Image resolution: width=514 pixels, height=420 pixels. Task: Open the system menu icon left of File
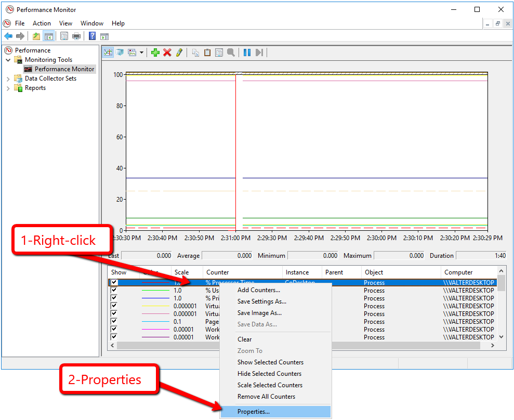click(x=7, y=23)
